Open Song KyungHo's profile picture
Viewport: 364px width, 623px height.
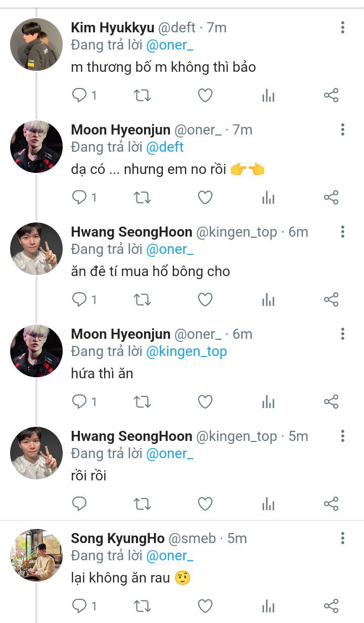[x=36, y=555]
